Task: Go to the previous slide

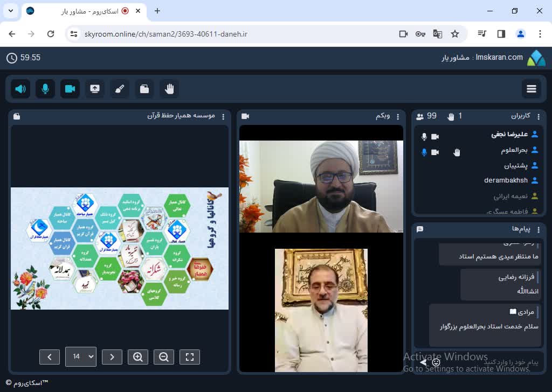Action: click(x=50, y=357)
